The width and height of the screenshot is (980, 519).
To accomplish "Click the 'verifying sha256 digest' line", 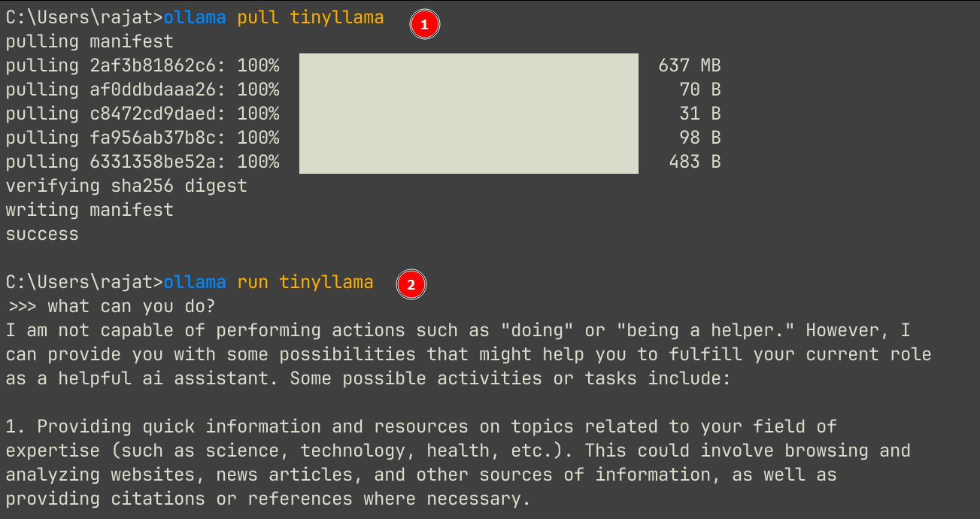I will pos(126,186).
